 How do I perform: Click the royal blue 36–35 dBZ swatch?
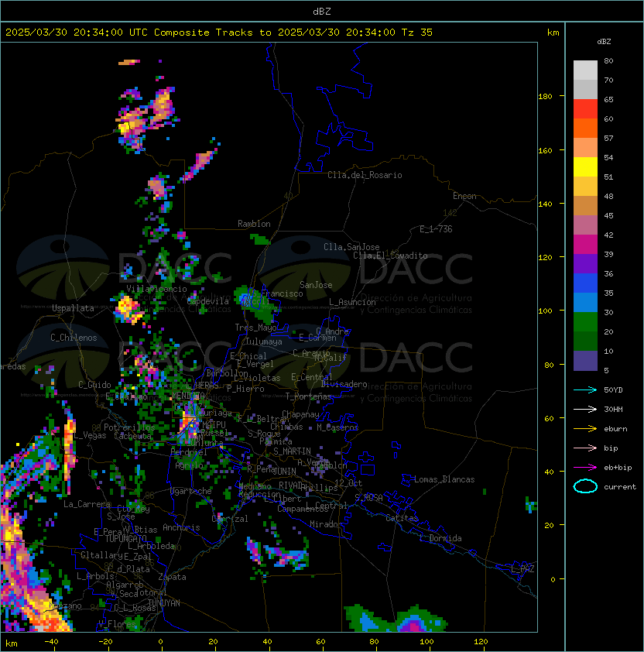(x=585, y=283)
